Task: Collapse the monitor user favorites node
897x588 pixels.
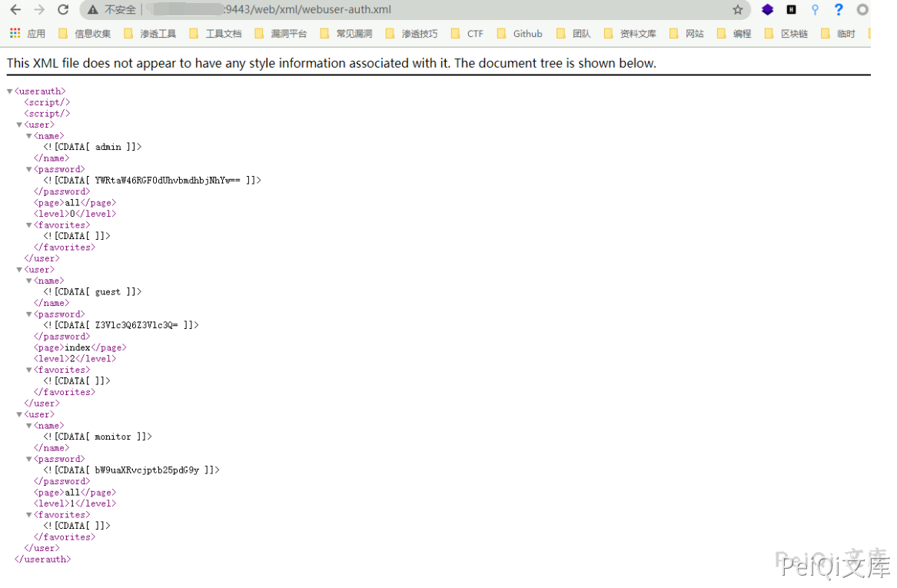Action: [x=29, y=515]
